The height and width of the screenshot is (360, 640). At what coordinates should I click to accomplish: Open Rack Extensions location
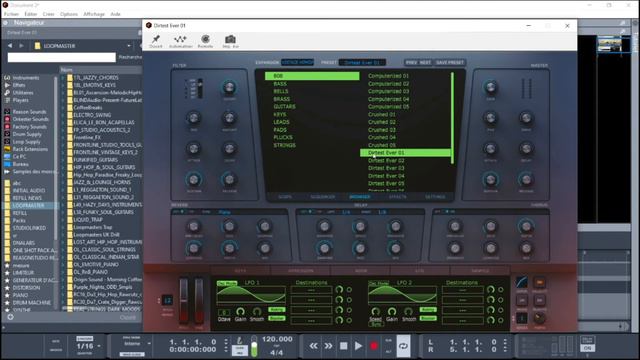30,149
